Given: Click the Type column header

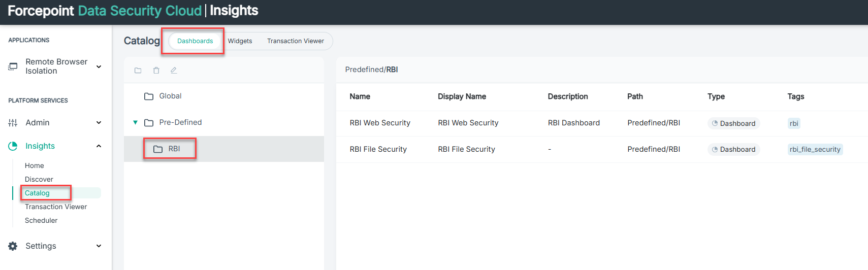Looking at the screenshot, I should pos(716,96).
